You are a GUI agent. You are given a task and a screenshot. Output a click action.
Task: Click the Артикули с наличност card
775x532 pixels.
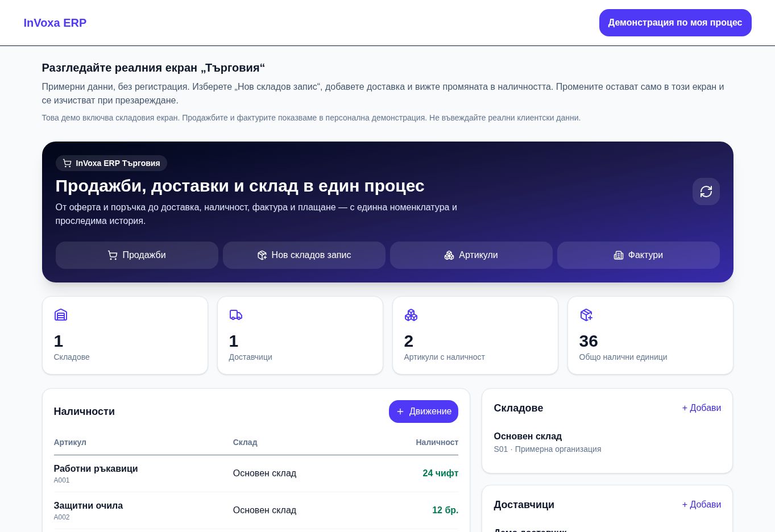coord(475,335)
